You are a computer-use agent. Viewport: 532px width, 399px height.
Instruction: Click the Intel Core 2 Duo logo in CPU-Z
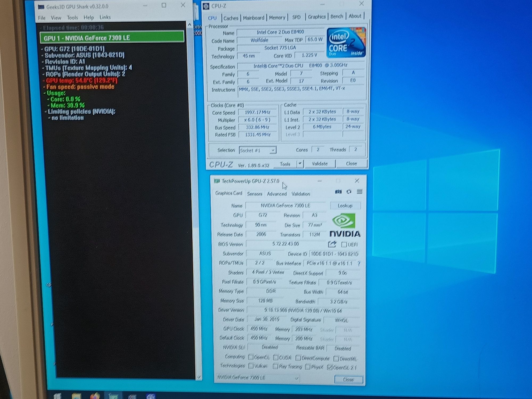pos(346,43)
